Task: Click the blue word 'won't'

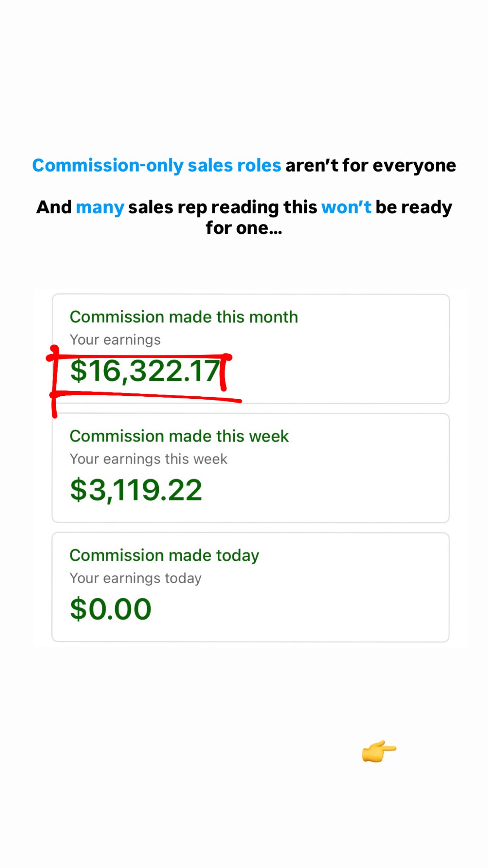Action: point(346,207)
